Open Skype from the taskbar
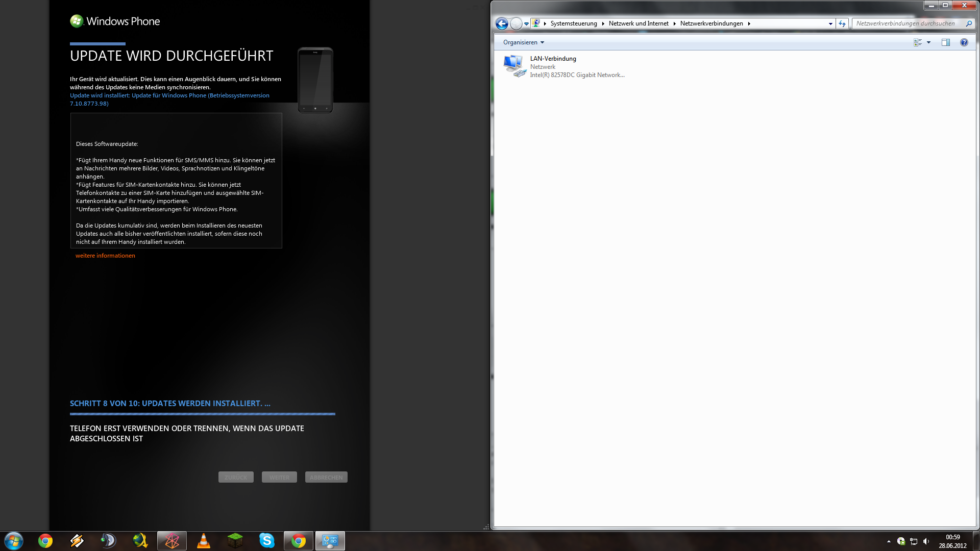Image resolution: width=980 pixels, height=551 pixels. click(267, 541)
